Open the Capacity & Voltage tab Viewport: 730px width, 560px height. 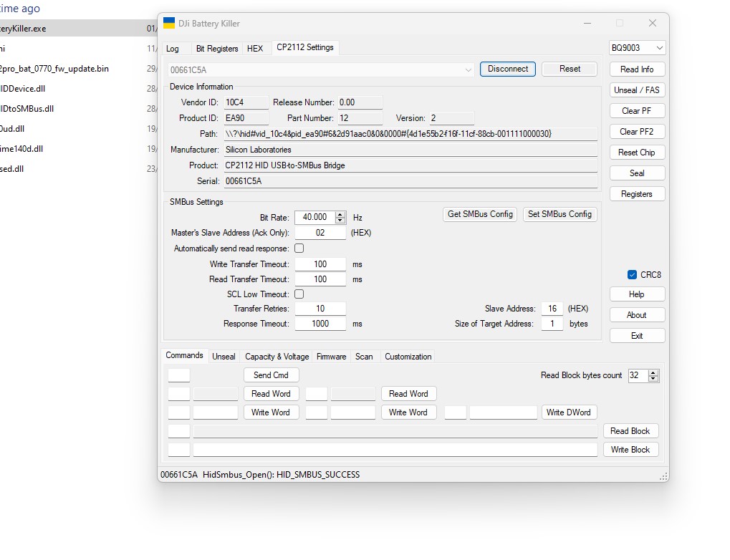click(277, 357)
